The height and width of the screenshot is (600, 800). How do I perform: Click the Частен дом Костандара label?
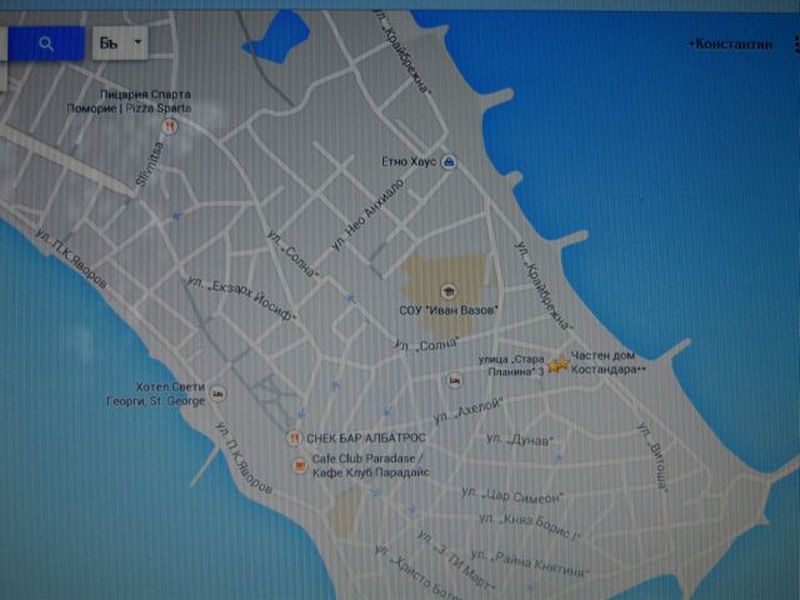[608, 362]
